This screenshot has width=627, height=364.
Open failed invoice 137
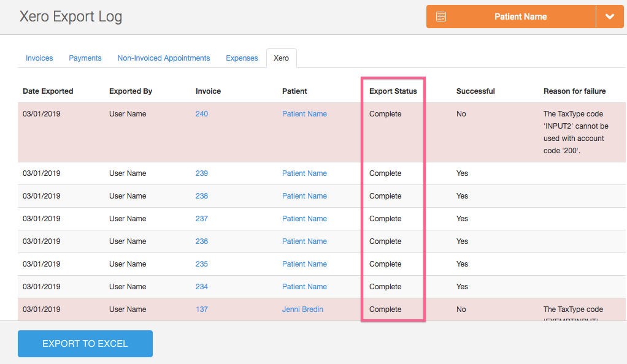point(202,309)
